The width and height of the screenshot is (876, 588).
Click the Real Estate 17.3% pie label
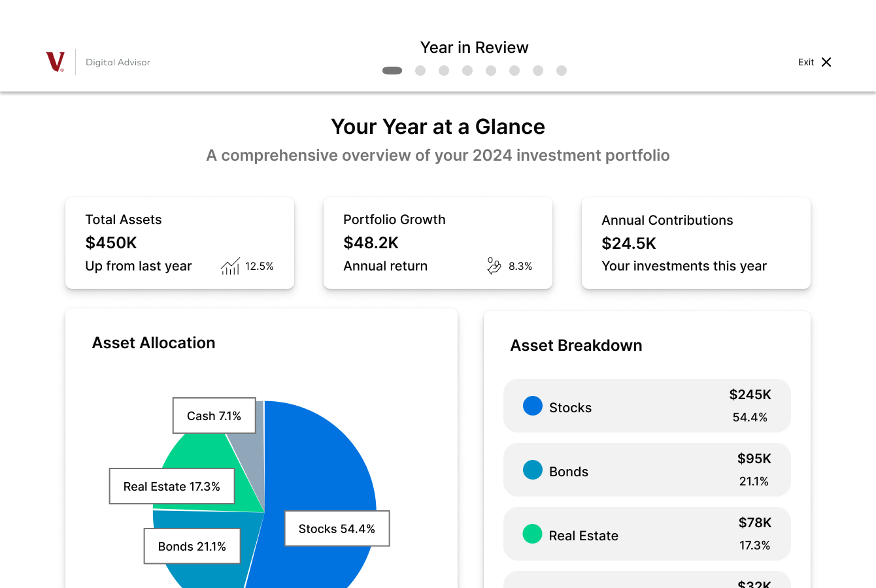click(172, 486)
